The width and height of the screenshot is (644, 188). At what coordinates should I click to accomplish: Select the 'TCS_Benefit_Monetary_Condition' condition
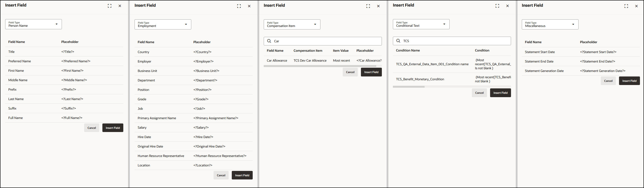pyautogui.click(x=420, y=79)
